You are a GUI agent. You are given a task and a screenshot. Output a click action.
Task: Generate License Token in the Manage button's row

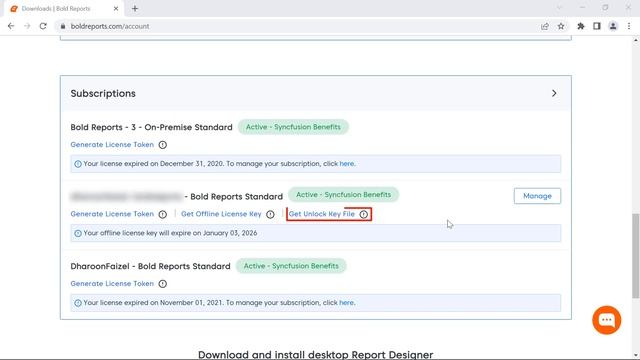[x=112, y=214]
